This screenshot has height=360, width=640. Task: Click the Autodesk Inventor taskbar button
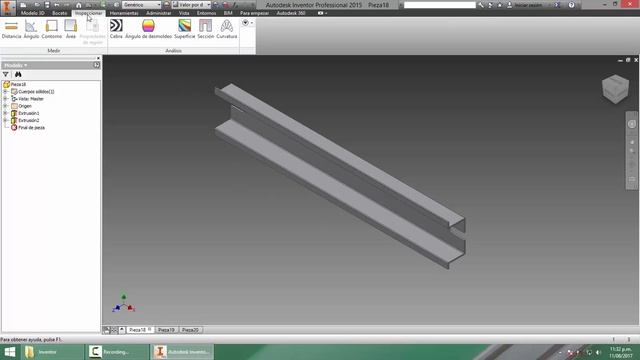(182, 352)
